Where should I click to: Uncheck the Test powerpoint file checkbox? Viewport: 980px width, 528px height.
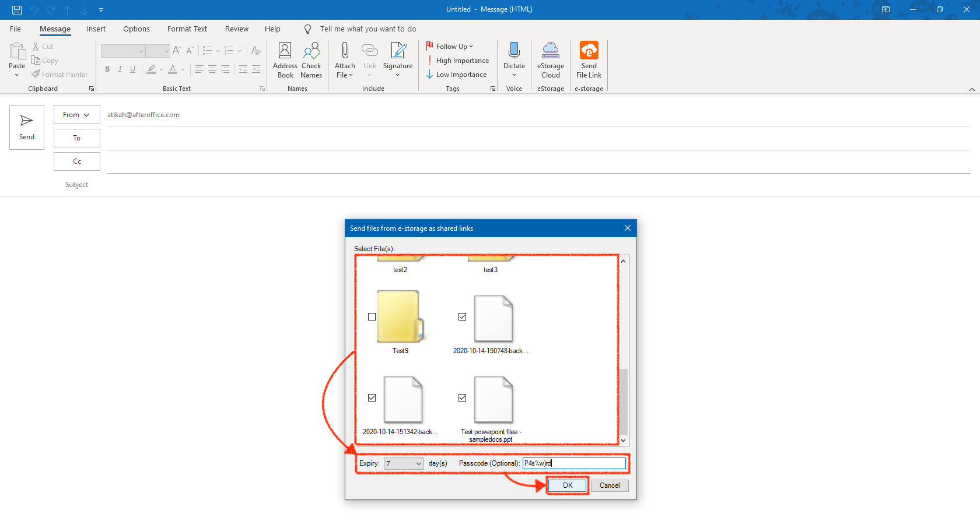462,398
